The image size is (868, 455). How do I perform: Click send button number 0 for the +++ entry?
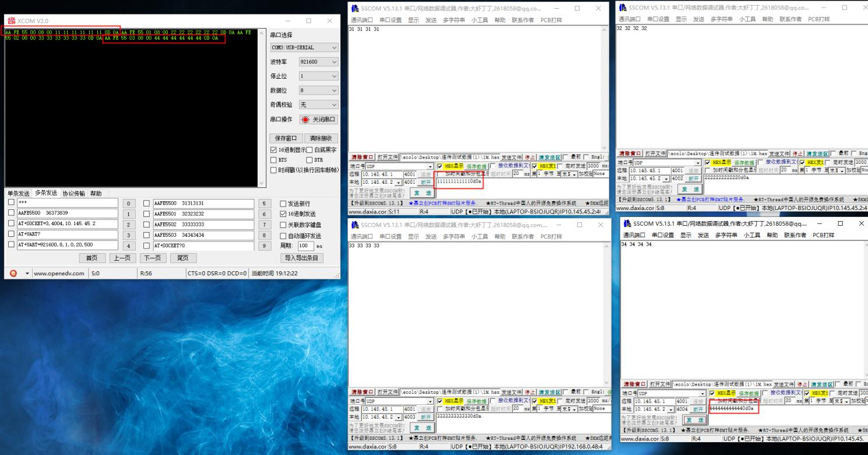pyautogui.click(x=128, y=204)
